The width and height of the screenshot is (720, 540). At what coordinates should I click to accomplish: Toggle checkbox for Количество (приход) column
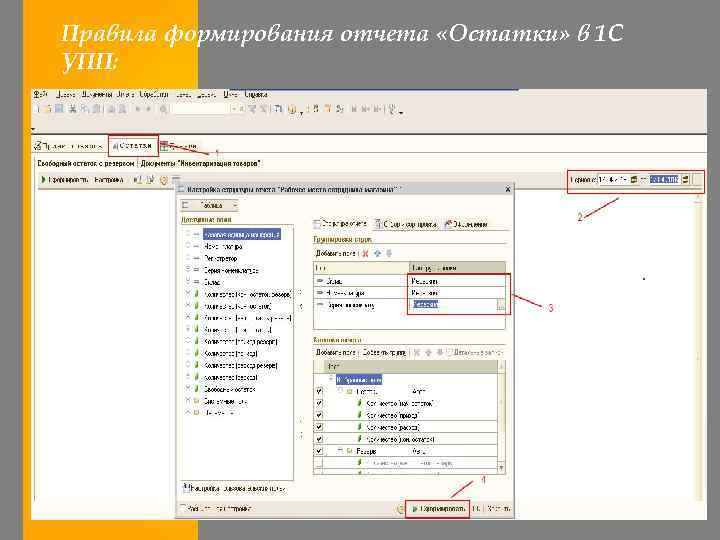[x=319, y=415]
